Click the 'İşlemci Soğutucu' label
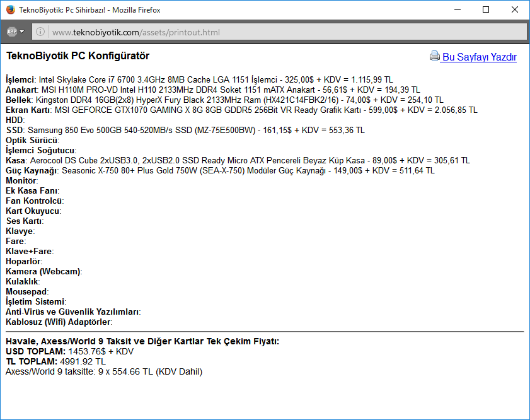Image resolution: width=530 pixels, height=420 pixels. (41, 151)
